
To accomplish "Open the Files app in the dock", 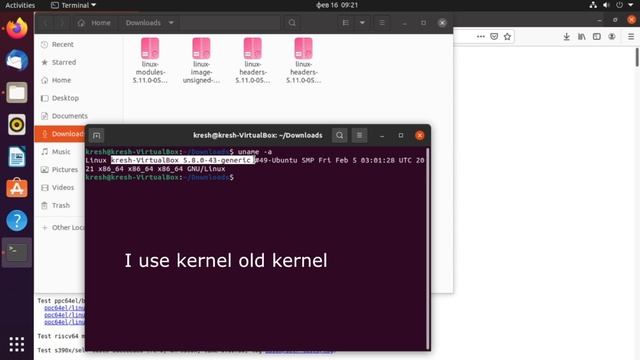I will (x=17, y=93).
